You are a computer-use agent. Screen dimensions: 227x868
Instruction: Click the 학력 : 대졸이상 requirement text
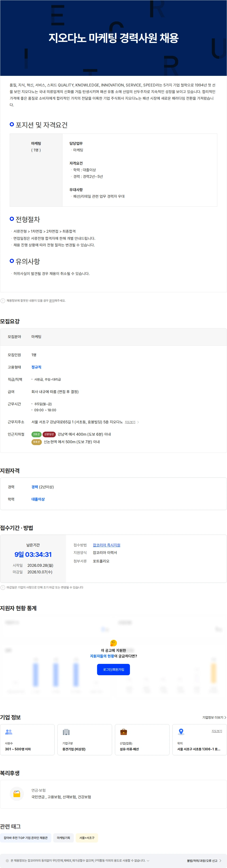(x=85, y=170)
